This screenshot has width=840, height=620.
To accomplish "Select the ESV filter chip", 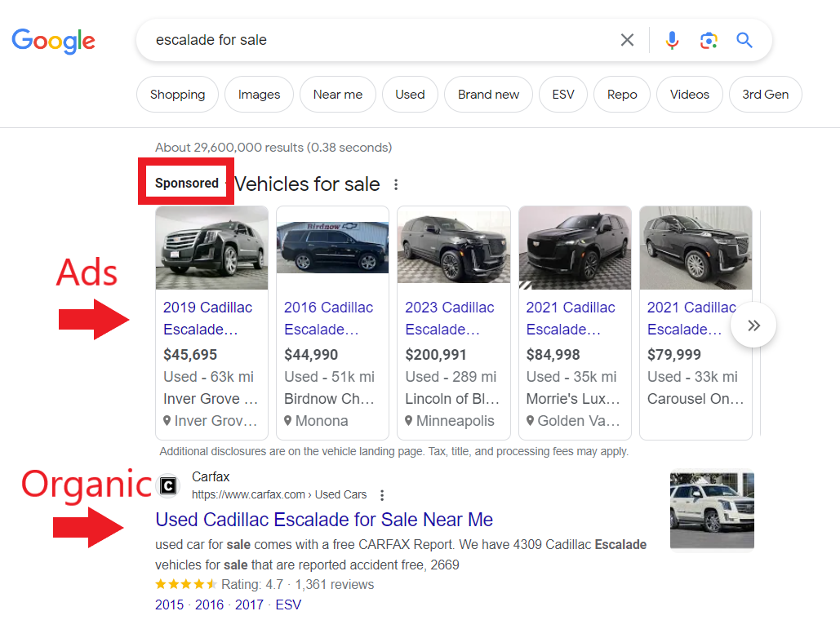I will (563, 95).
